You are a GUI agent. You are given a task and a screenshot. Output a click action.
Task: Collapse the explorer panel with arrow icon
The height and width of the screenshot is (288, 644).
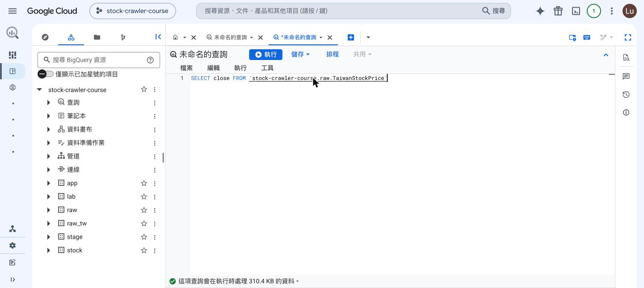coord(158,37)
